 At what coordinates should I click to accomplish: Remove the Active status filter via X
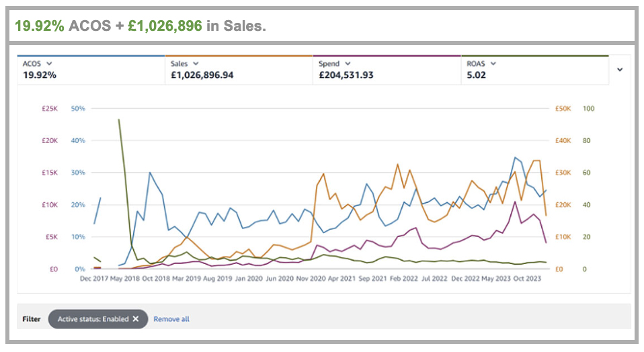click(x=135, y=319)
